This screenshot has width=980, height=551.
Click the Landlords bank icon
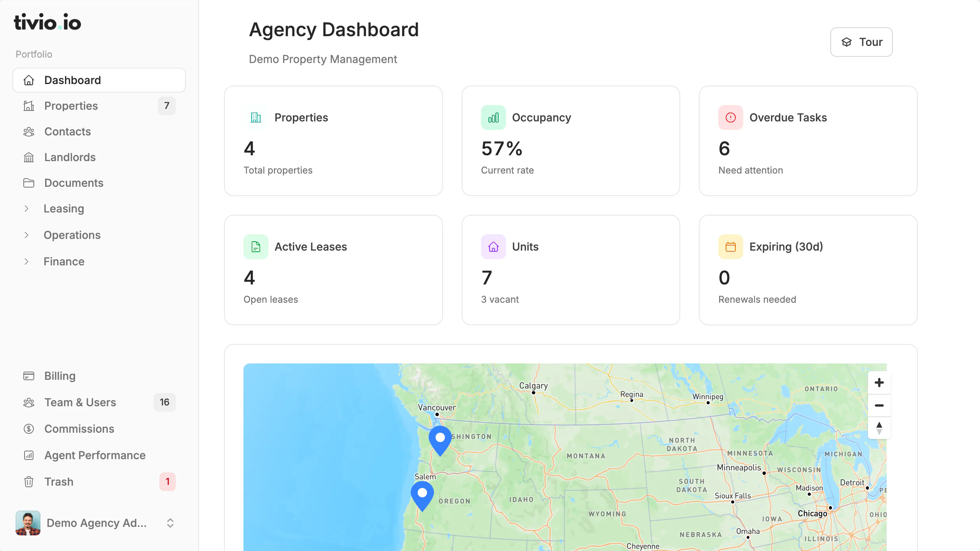click(x=29, y=157)
